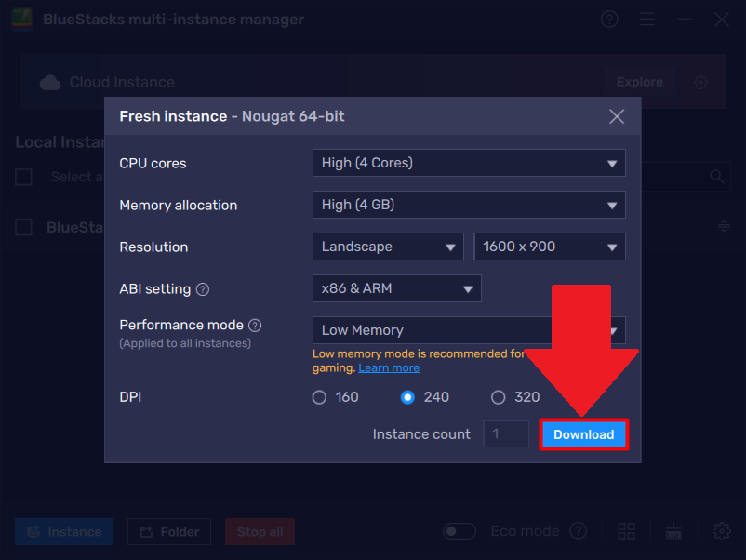Click the Explore button
This screenshot has width=746, height=560.
pos(639,82)
